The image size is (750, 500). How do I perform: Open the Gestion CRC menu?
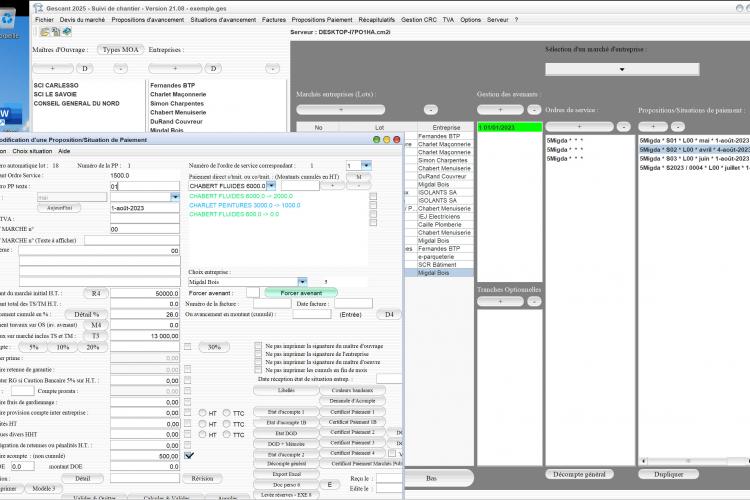(419, 20)
